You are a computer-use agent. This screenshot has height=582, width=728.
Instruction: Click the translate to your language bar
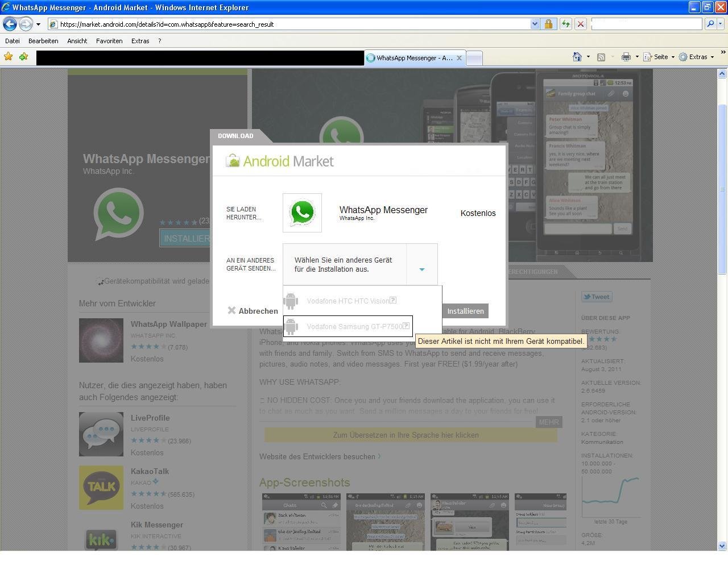(x=411, y=435)
